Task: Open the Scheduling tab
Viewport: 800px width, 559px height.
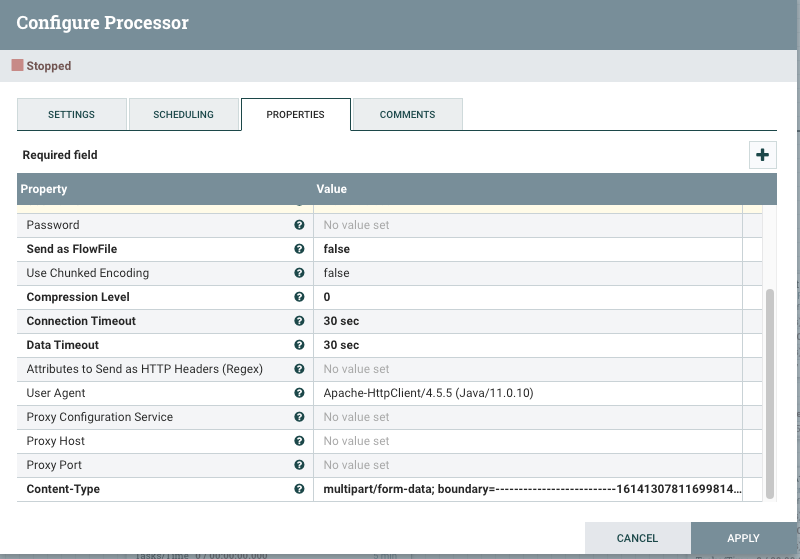Action: click(x=183, y=115)
